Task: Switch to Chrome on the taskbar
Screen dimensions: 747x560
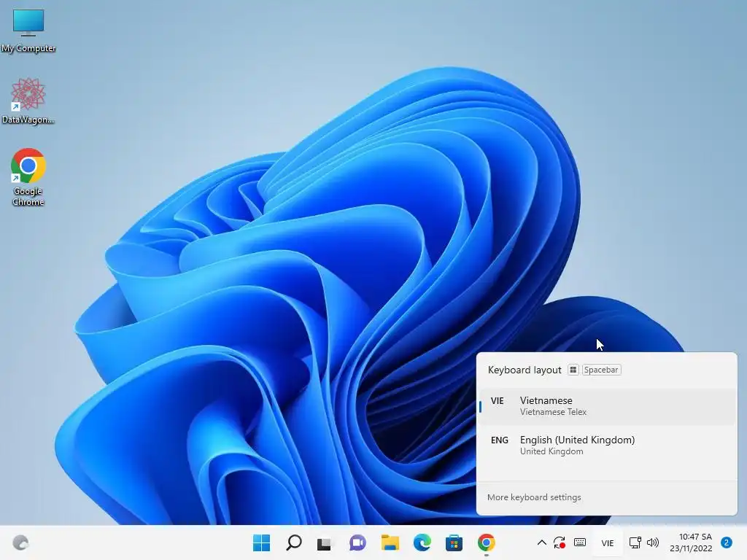Action: tap(487, 542)
